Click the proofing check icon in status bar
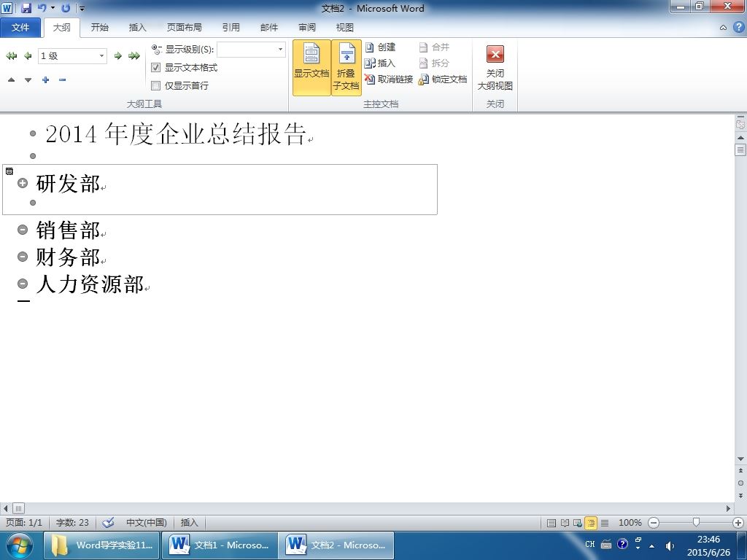The image size is (747, 560). tap(109, 522)
